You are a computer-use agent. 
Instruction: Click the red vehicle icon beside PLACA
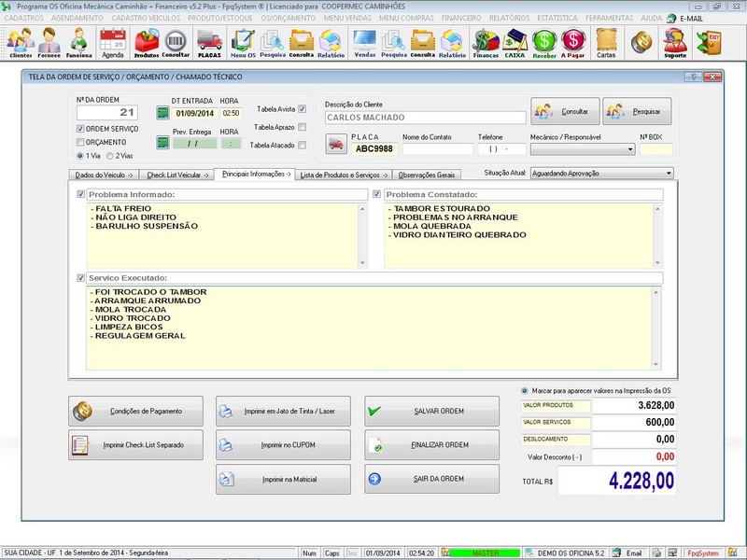[336, 144]
